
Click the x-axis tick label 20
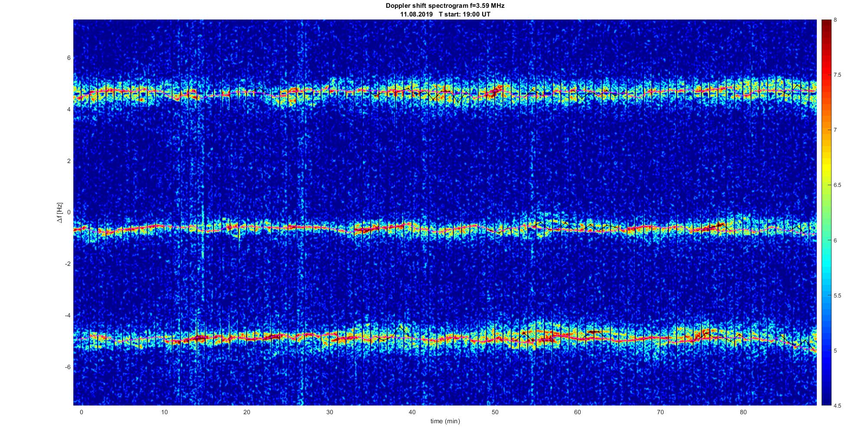tap(247, 412)
